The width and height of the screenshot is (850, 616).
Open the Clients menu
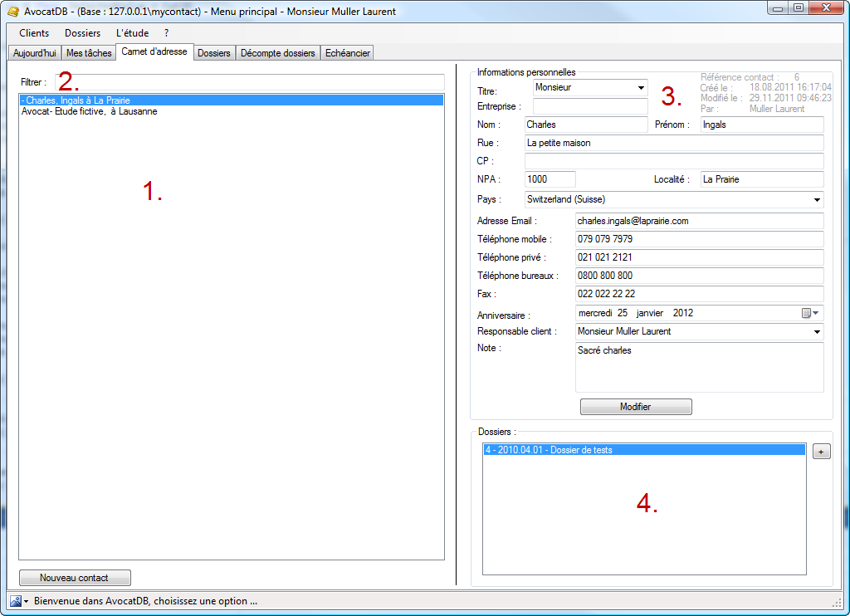click(34, 33)
